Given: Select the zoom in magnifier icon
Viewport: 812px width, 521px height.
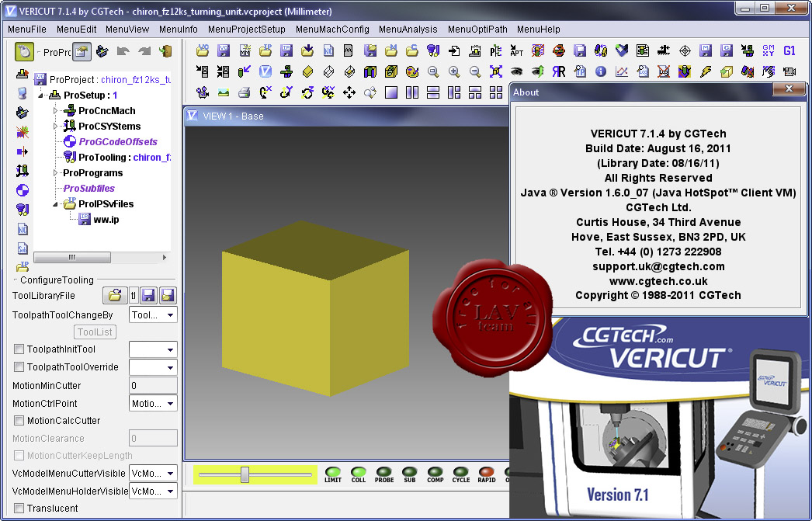Looking at the screenshot, I should click(x=454, y=71).
